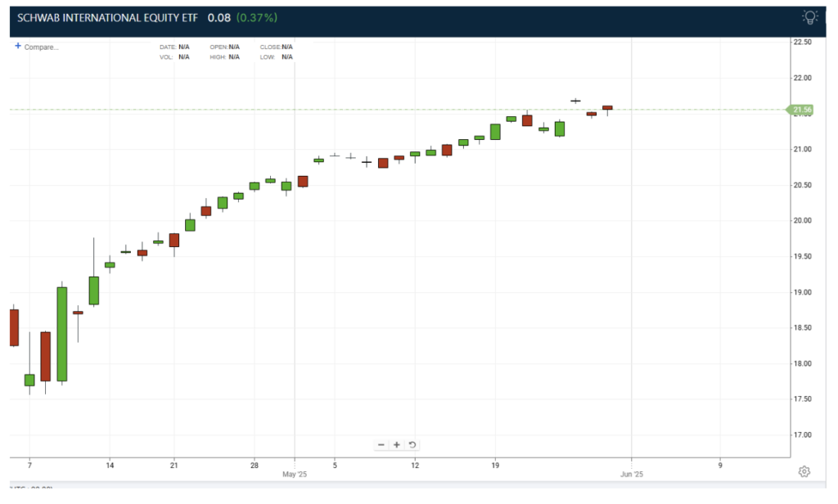The height and width of the screenshot is (504, 838).
Task: Click the HIGH N/A readout
Action: pyautogui.click(x=224, y=56)
